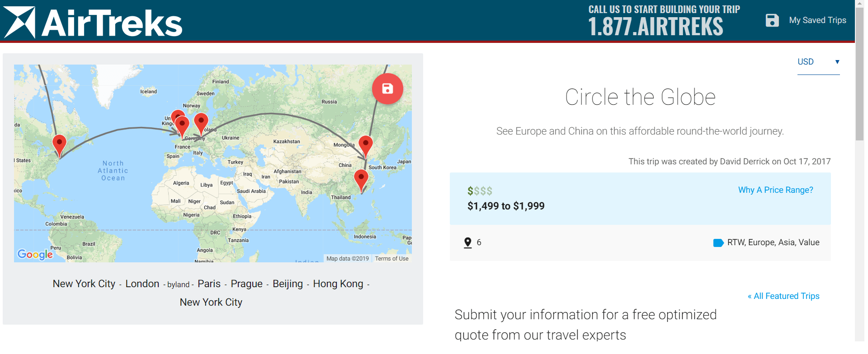Click the Terms of Use link
Screen dimensions: 868x354
tap(392, 258)
